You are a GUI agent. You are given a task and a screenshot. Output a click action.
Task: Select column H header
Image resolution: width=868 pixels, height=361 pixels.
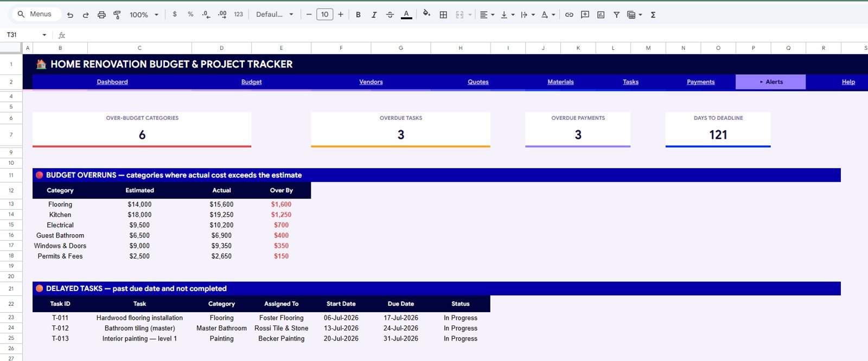(x=461, y=48)
